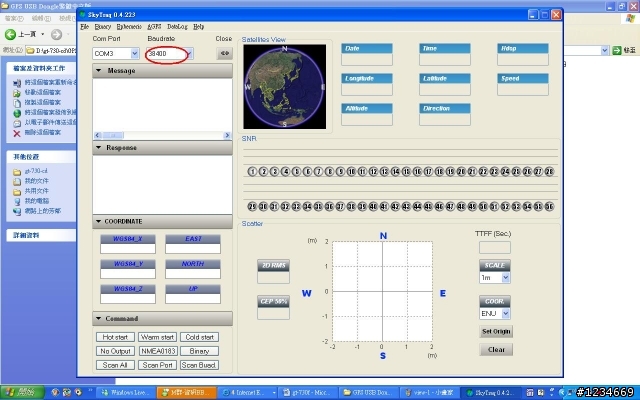Click the CEP 50% button
640x400 pixels.
(273, 302)
